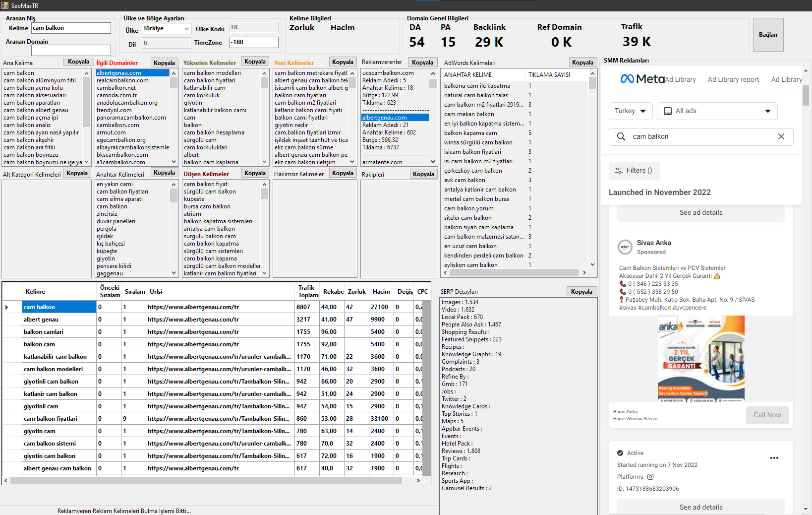The width and height of the screenshot is (812, 515).
Task: Open the Ülke dropdown showing Türkiye
Action: pyautogui.click(x=167, y=28)
